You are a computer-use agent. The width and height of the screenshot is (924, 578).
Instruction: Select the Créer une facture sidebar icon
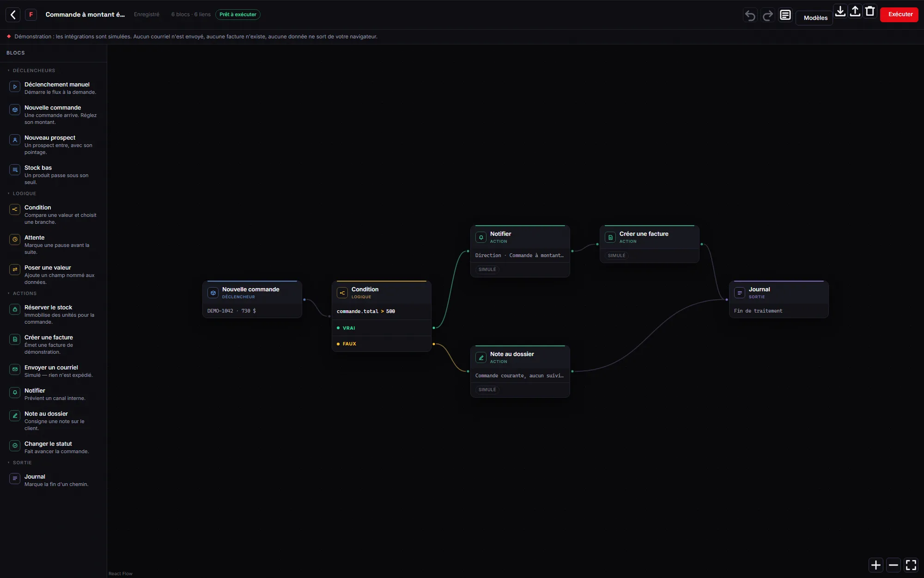point(15,339)
